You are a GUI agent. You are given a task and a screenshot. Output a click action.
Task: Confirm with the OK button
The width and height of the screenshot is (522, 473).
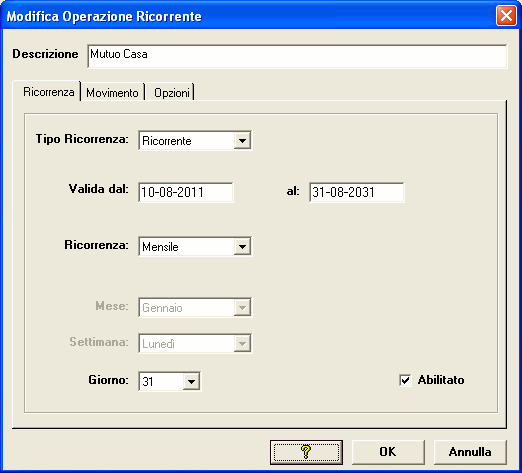coord(388,452)
